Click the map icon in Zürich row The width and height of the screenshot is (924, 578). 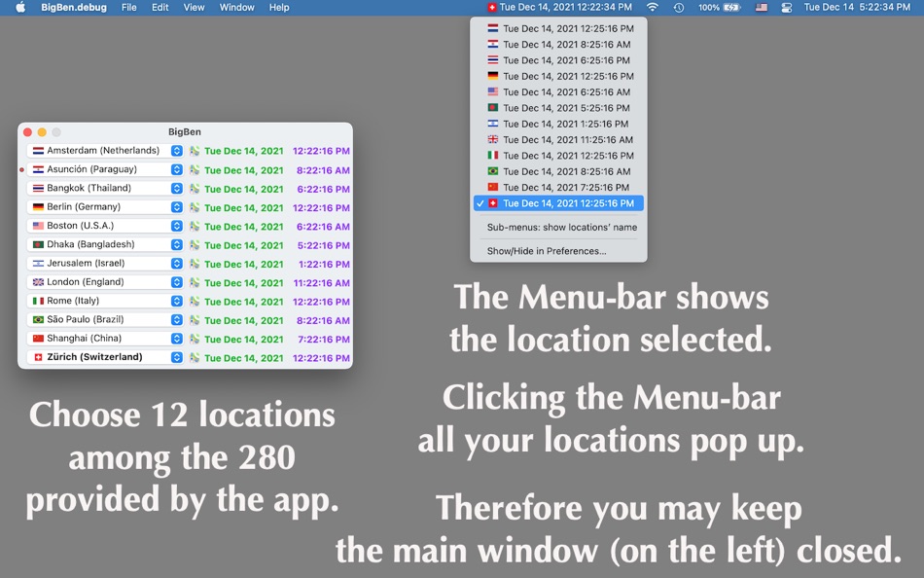(195, 357)
